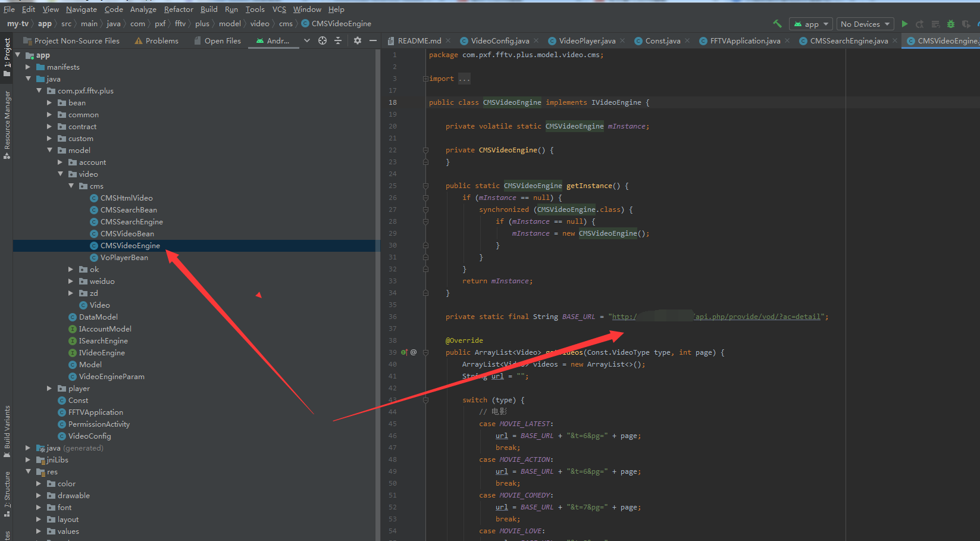Open the Z: Structure side panel
Image resolution: width=980 pixels, height=541 pixels.
click(7, 493)
